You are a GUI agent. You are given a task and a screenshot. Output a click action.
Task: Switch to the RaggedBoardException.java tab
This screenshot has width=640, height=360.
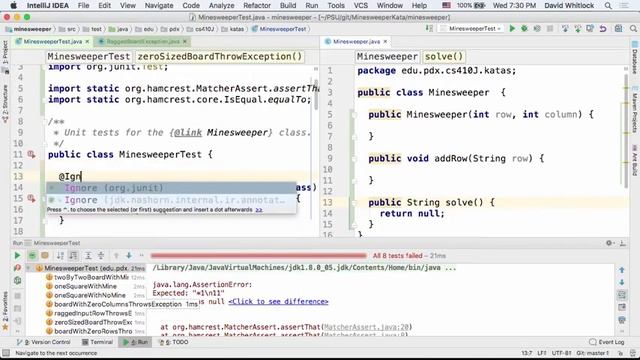point(142,42)
